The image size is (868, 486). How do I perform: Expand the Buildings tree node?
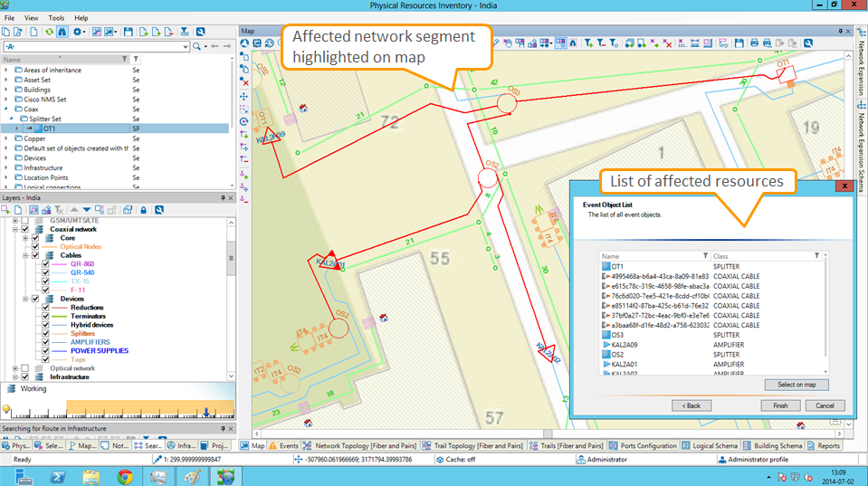point(6,90)
